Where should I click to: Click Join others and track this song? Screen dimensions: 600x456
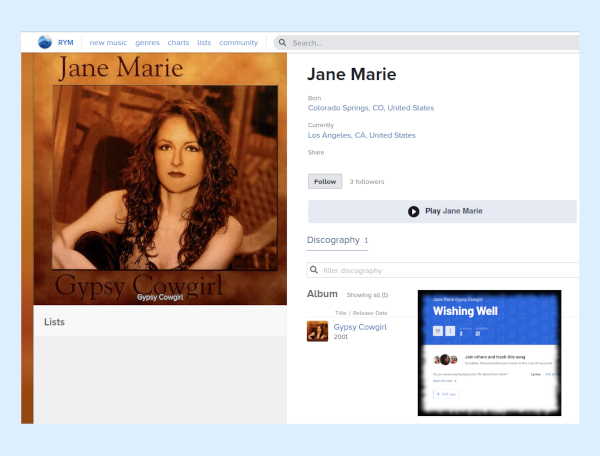click(x=495, y=357)
